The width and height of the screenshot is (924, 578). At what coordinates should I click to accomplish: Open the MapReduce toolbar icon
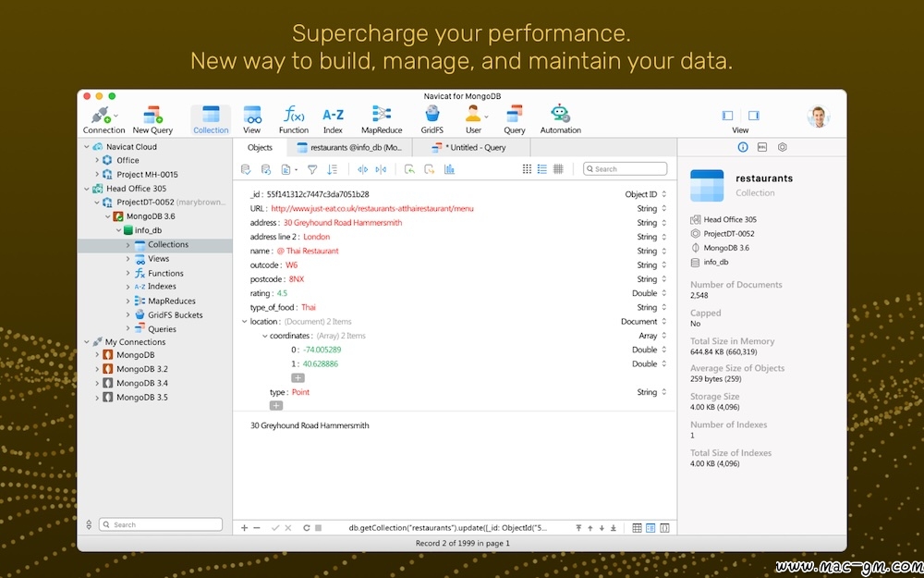tap(382, 119)
